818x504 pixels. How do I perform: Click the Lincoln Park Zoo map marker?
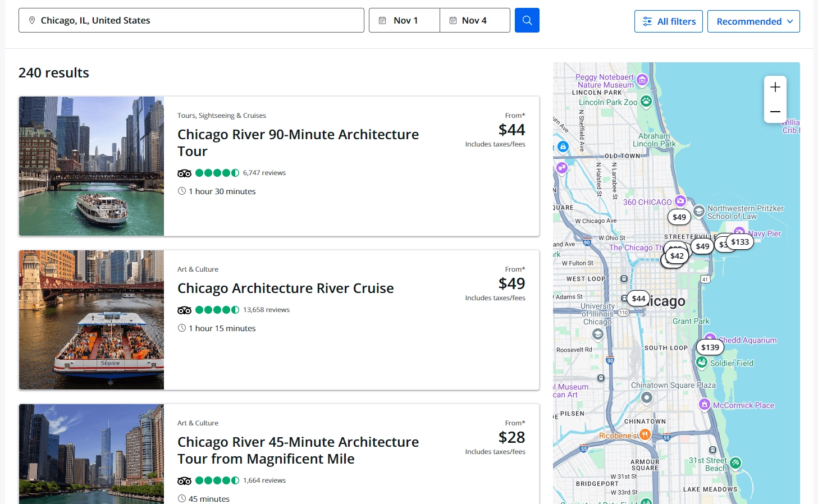click(x=646, y=101)
